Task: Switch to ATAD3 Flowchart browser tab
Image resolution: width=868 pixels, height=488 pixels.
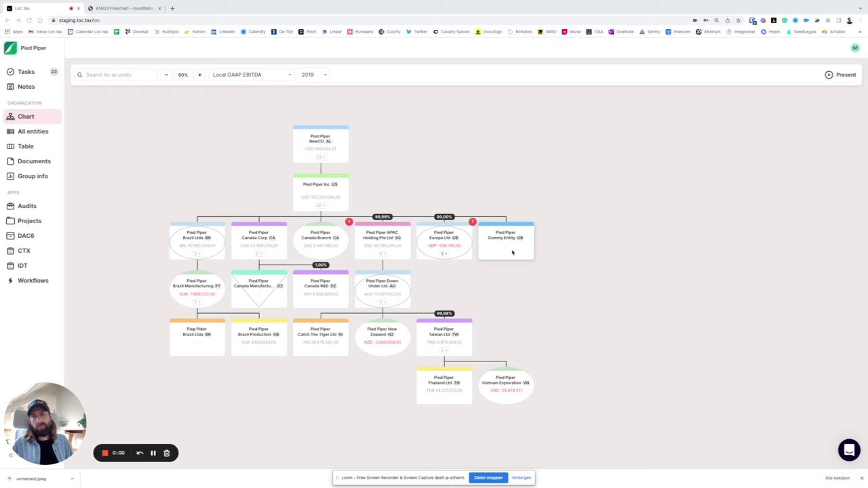Action: click(x=124, y=8)
